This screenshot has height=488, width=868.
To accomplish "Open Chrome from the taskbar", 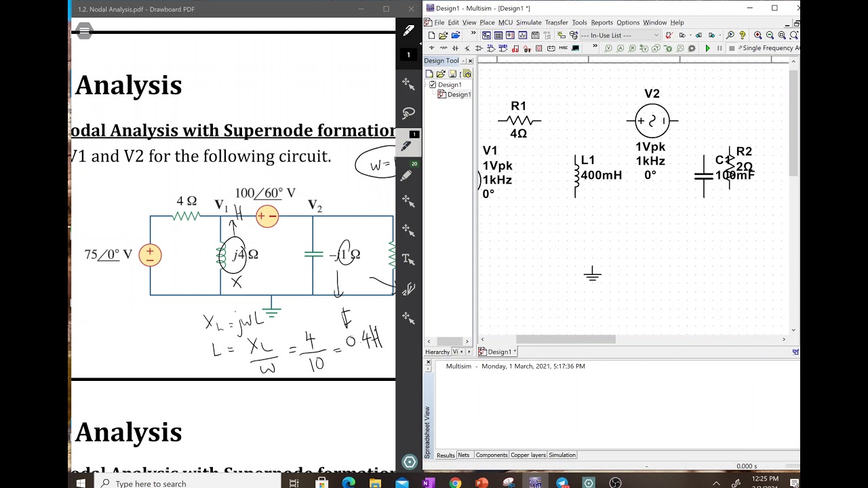I will point(455,483).
